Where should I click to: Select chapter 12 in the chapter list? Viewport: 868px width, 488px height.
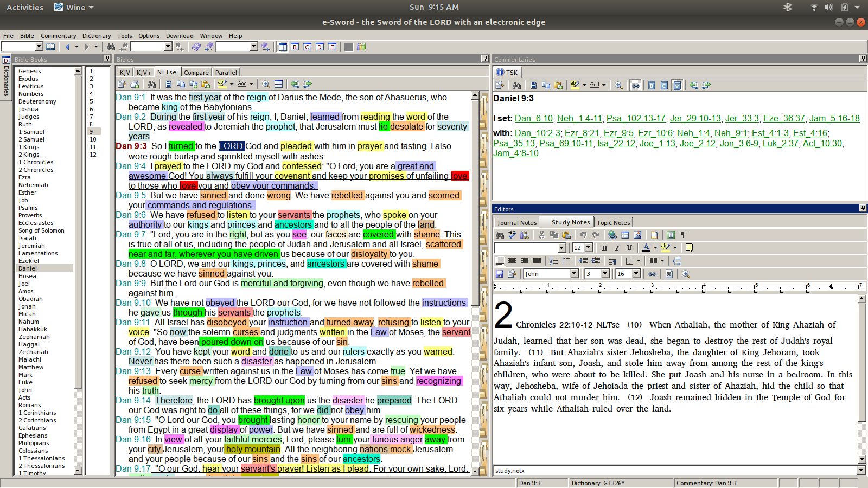pos(93,155)
